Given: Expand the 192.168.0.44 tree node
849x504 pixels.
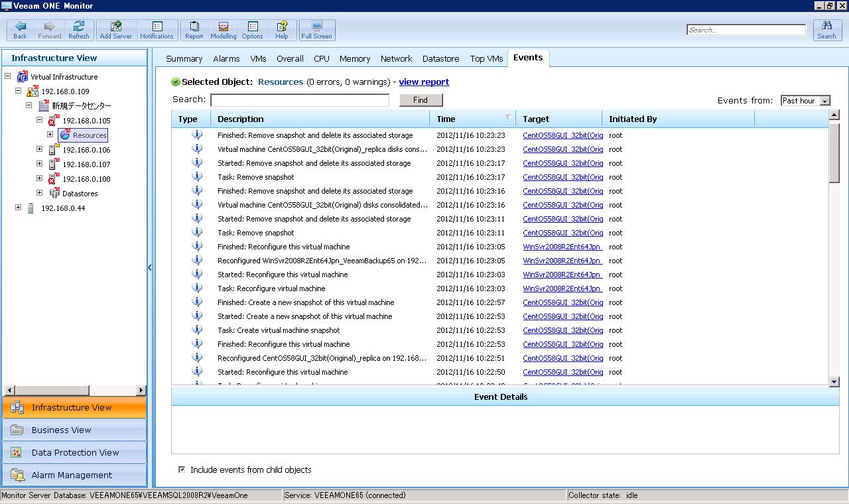Looking at the screenshot, I should tap(19, 208).
